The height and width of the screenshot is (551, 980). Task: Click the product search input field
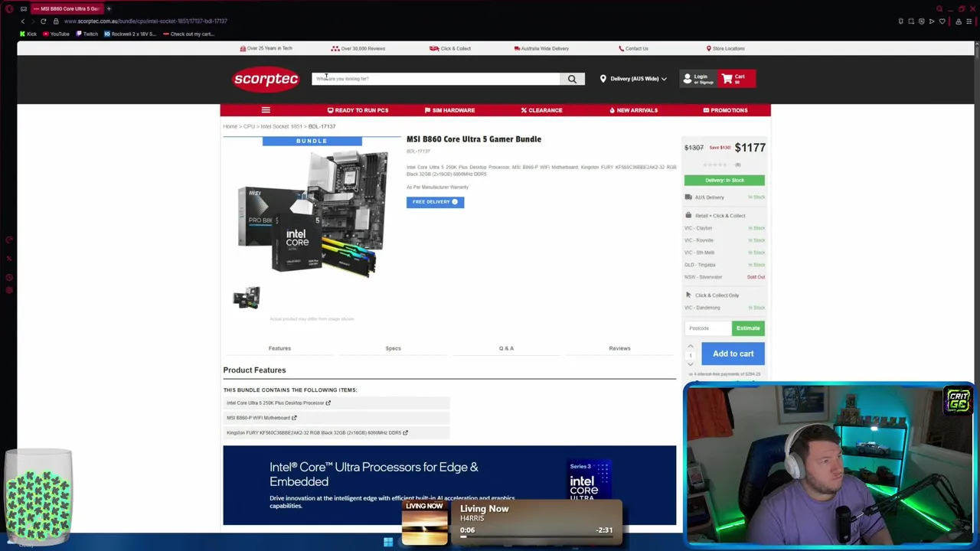[x=436, y=79]
